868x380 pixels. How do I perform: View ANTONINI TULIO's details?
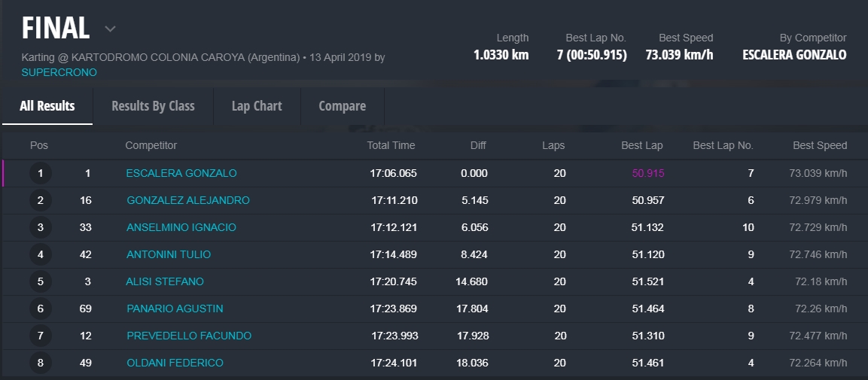[168, 254]
